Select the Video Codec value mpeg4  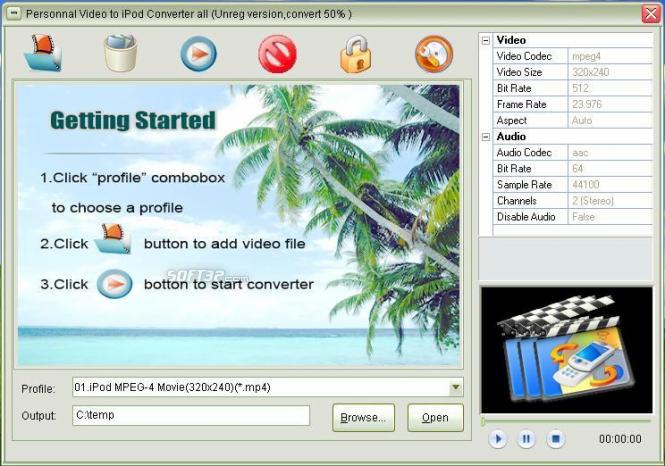coord(610,56)
